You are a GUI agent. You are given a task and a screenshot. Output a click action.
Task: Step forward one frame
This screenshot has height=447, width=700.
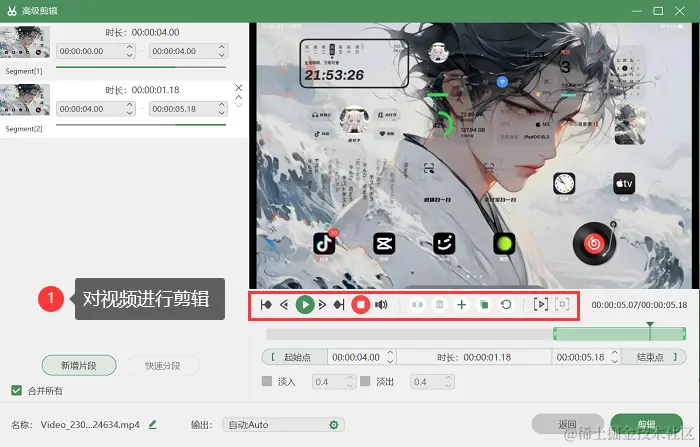point(322,305)
